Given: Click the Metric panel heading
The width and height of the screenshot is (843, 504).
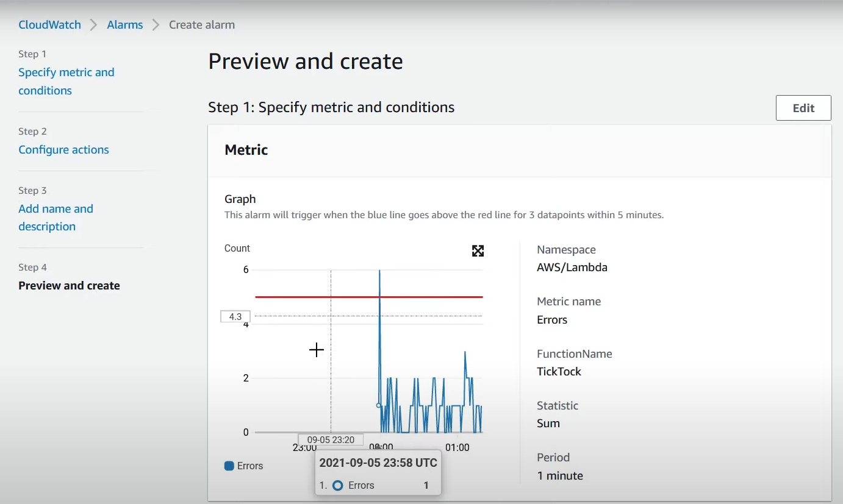Looking at the screenshot, I should [246, 150].
